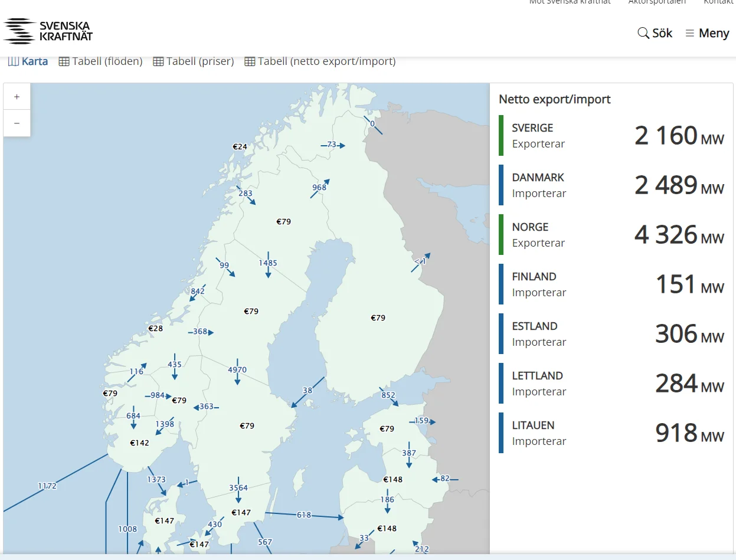736x560 pixels.
Task: Click the €142 price label in Norway
Action: (140, 443)
